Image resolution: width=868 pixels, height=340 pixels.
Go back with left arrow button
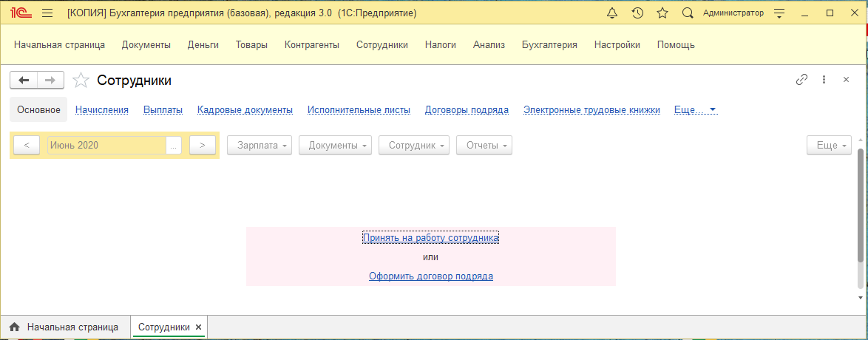tap(24, 81)
